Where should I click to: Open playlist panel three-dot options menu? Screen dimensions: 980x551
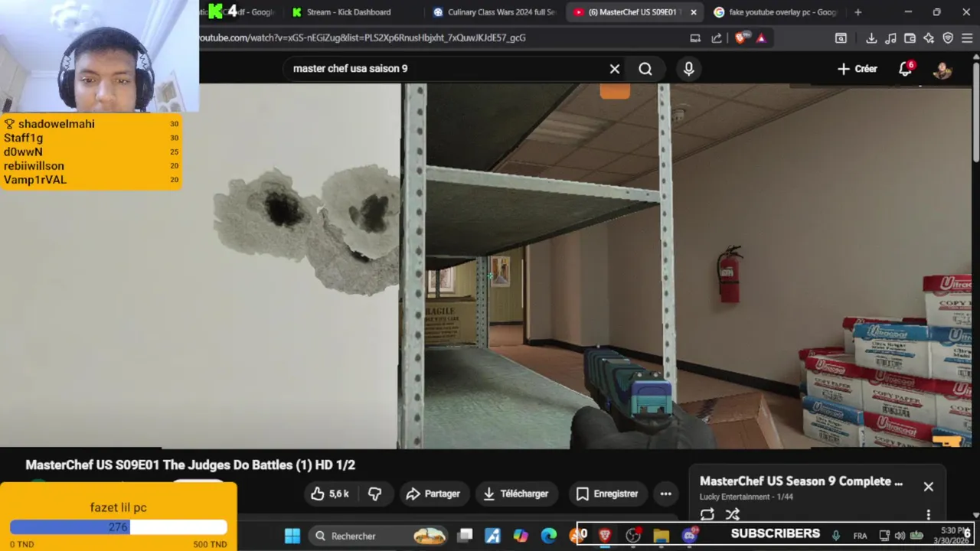(928, 514)
